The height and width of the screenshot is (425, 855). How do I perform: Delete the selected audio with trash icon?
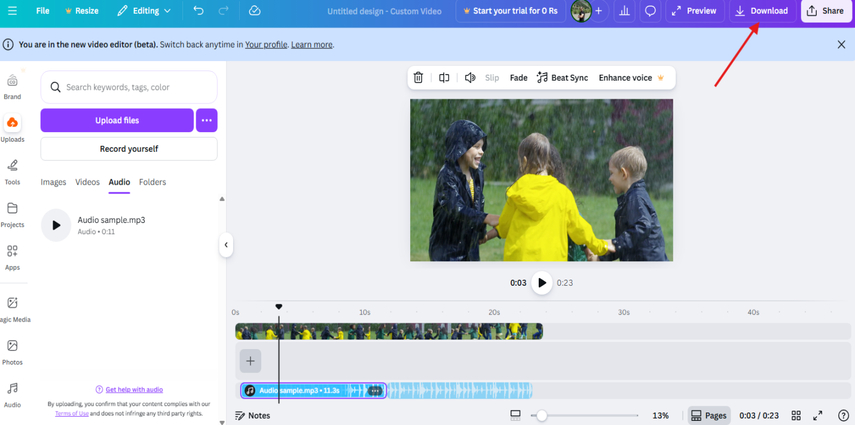[x=418, y=77]
